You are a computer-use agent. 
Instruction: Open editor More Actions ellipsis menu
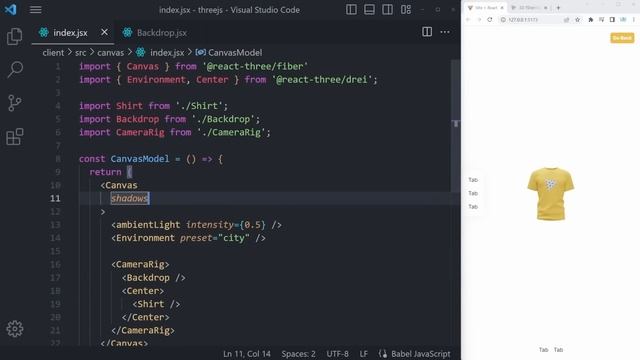[x=445, y=32]
